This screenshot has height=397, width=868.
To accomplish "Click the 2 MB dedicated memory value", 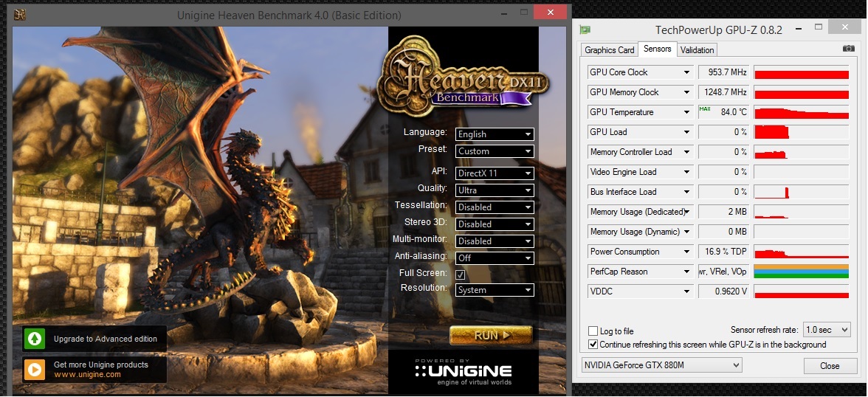I will click(723, 212).
